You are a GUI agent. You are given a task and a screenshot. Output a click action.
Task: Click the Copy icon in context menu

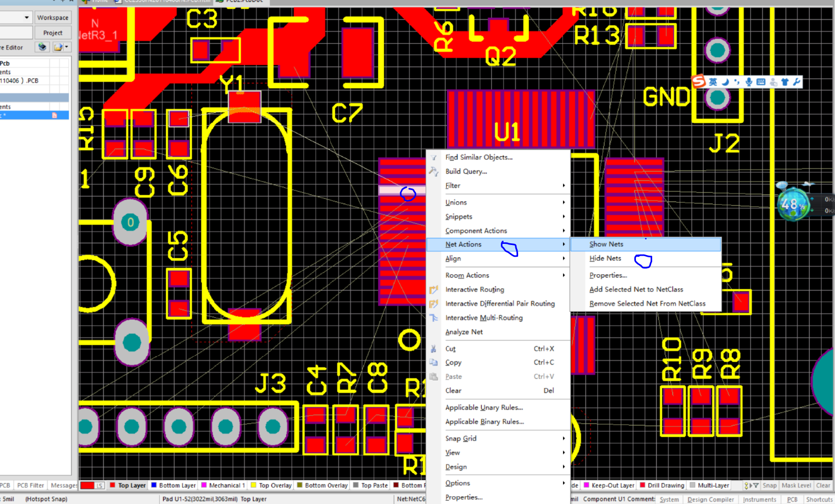tap(433, 363)
